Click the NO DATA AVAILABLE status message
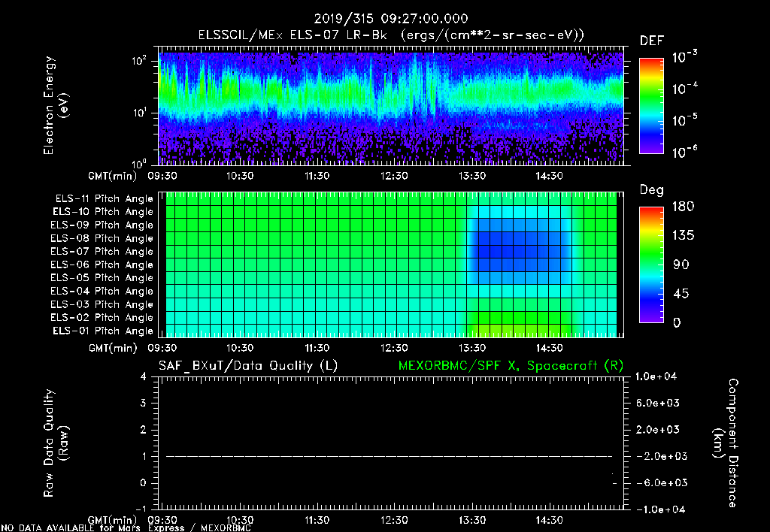Image resolution: width=770 pixels, height=532 pixels. (x=126, y=528)
